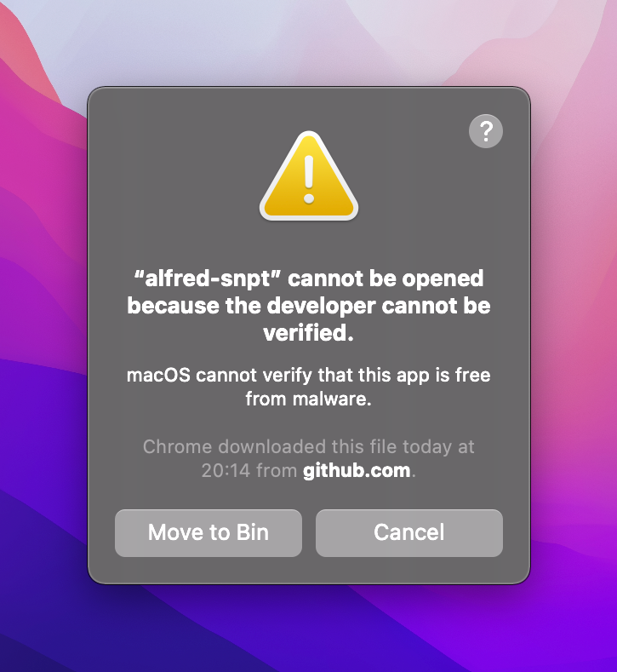617x672 pixels.
Task: Click the exclamation mark inside the warning icon
Action: (309, 180)
